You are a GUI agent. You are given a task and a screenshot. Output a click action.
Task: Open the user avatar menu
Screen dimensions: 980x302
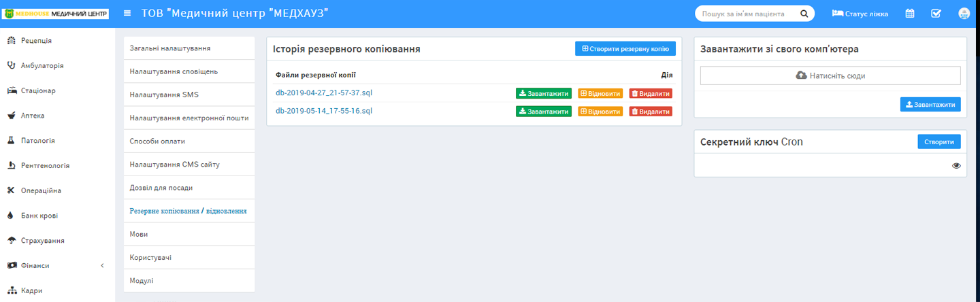tap(964, 14)
